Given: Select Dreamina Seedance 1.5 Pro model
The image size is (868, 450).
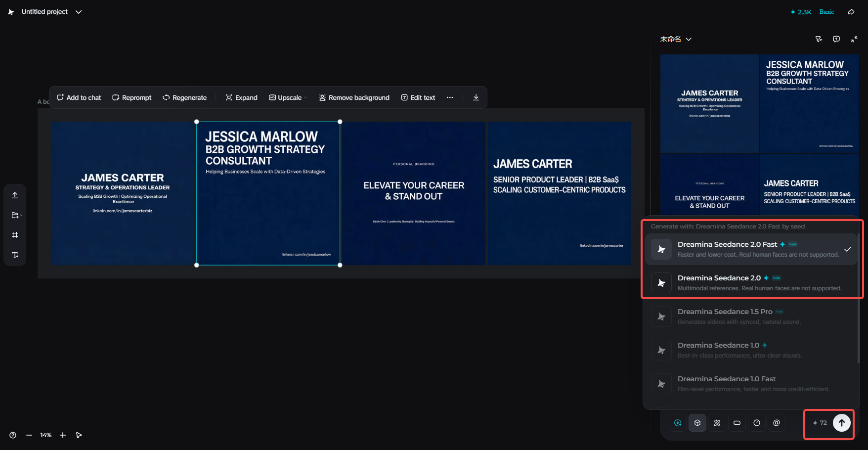Looking at the screenshot, I should pyautogui.click(x=751, y=316).
